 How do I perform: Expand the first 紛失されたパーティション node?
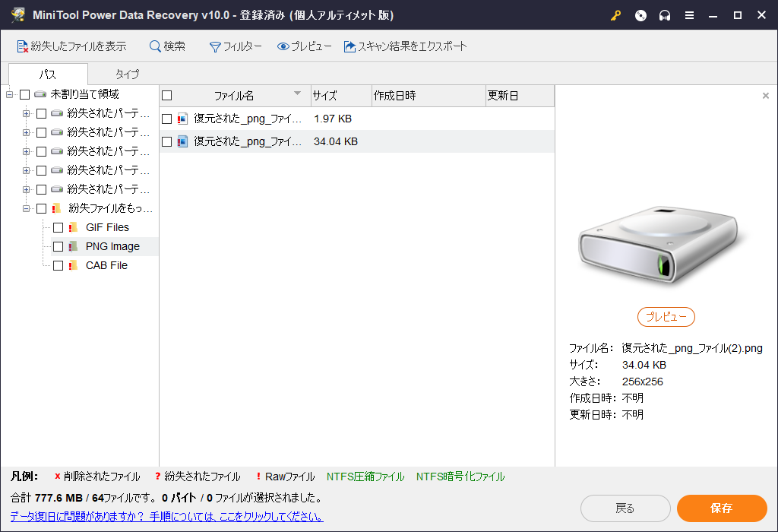[x=26, y=113]
